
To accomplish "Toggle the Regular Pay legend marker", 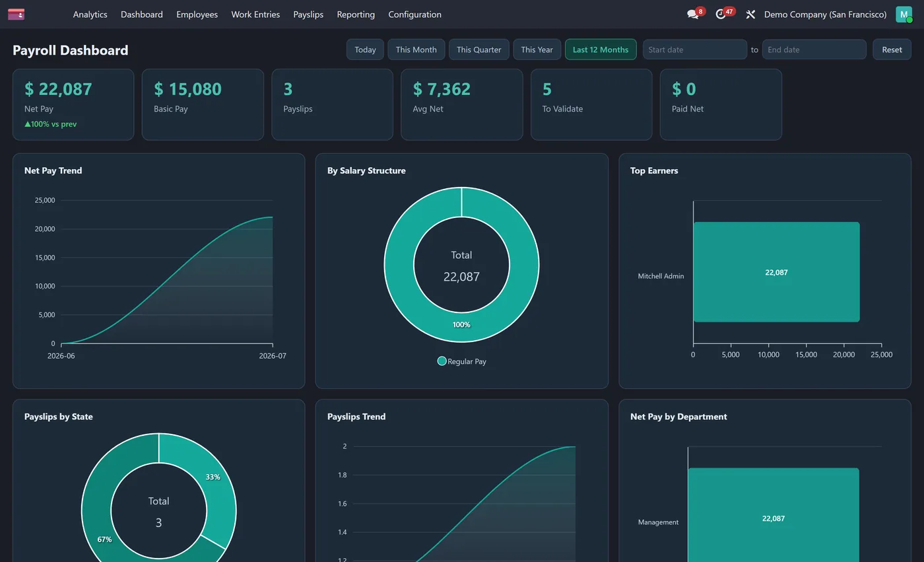I will click(442, 361).
